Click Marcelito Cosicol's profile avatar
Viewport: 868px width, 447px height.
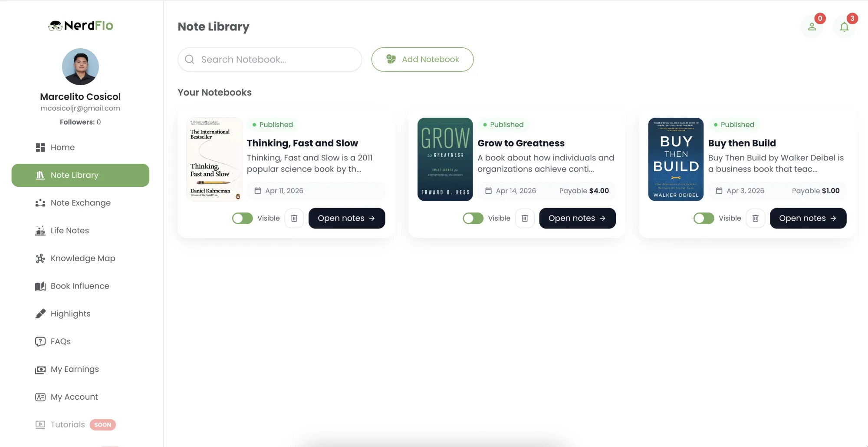(80, 66)
